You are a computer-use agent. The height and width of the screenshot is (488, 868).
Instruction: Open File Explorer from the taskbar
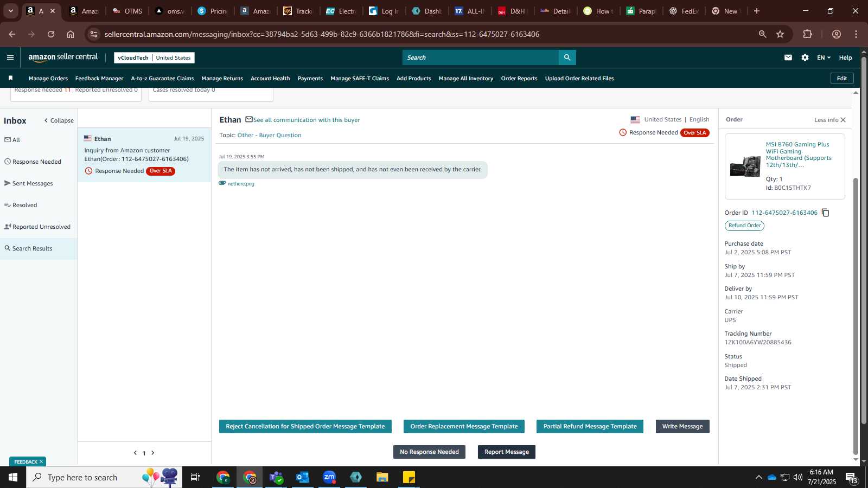click(x=382, y=477)
